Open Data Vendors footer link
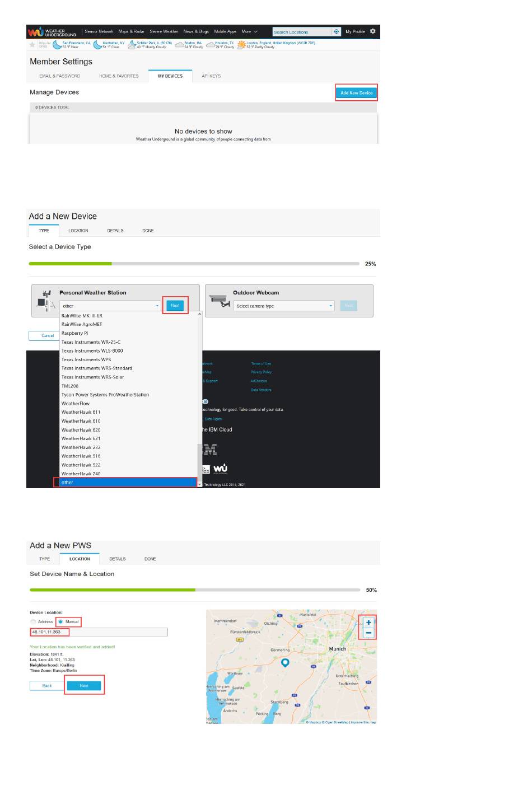 click(261, 390)
